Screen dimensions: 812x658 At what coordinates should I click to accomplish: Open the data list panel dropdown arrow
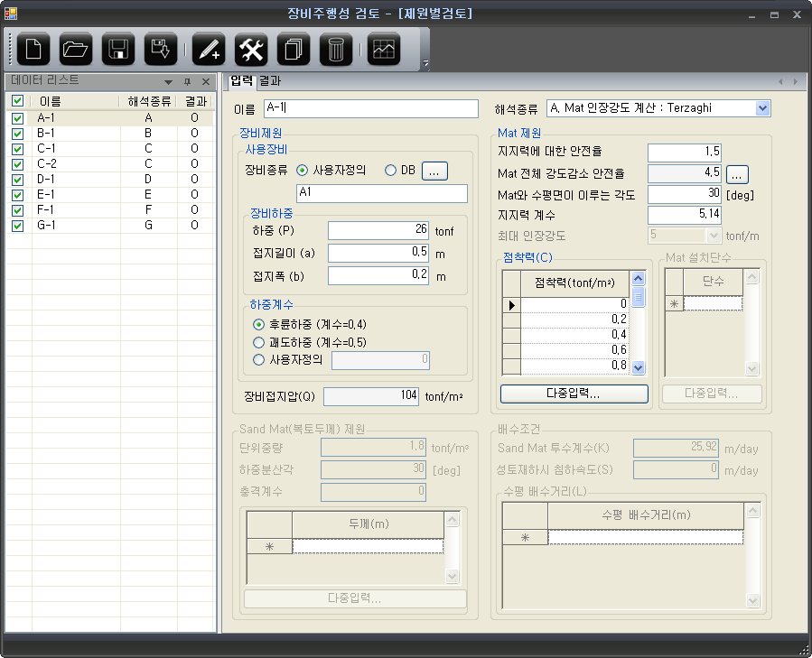(x=168, y=82)
